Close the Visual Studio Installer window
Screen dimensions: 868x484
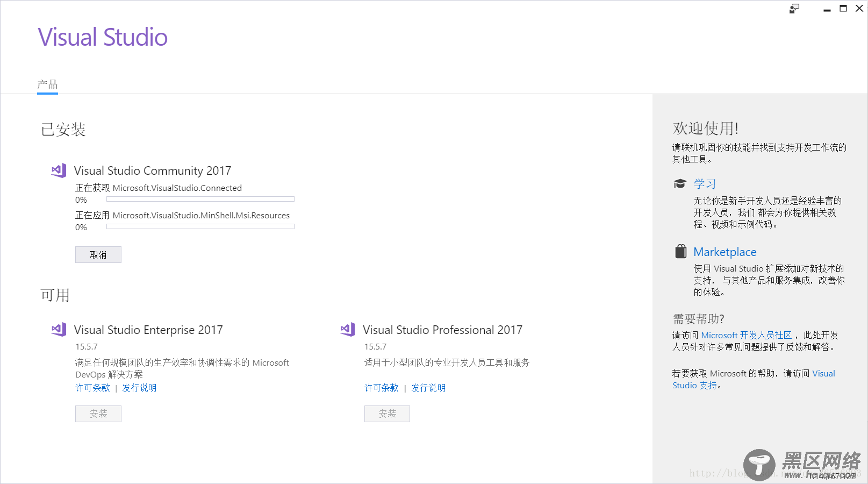click(x=859, y=9)
